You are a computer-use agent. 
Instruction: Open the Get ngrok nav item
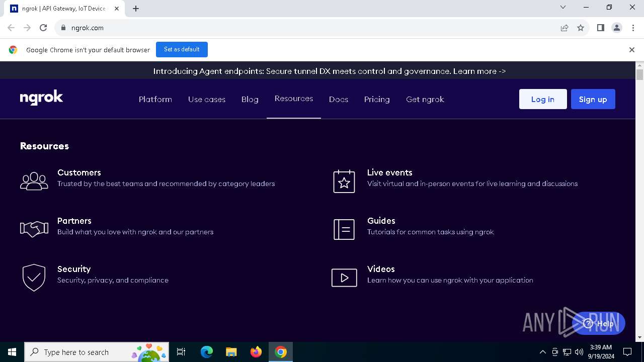pyautogui.click(x=425, y=99)
